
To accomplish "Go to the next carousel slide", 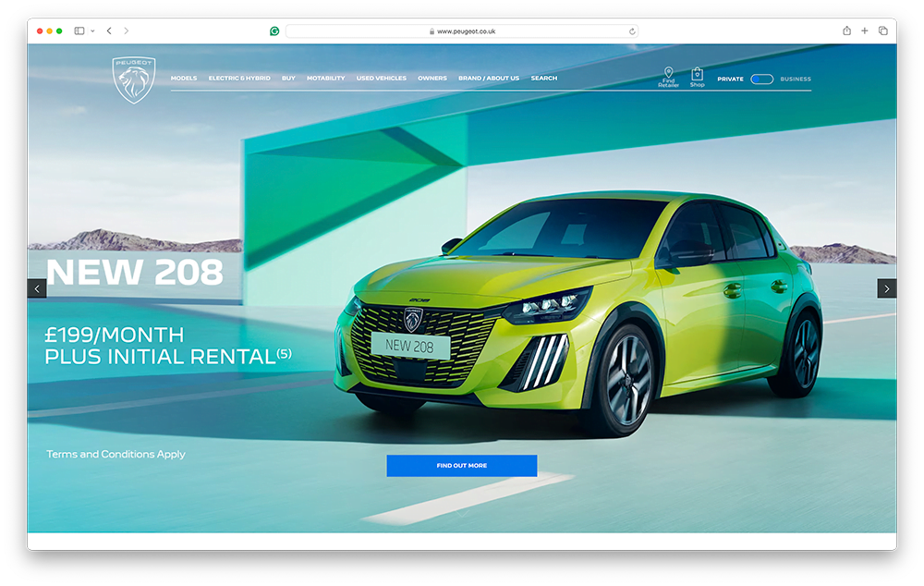I will click(887, 289).
